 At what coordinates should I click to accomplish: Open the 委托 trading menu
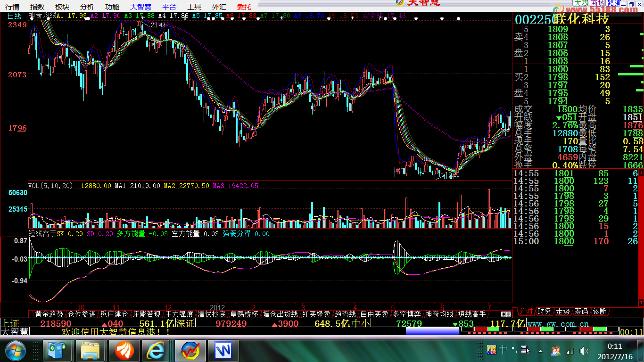tap(244, 7)
